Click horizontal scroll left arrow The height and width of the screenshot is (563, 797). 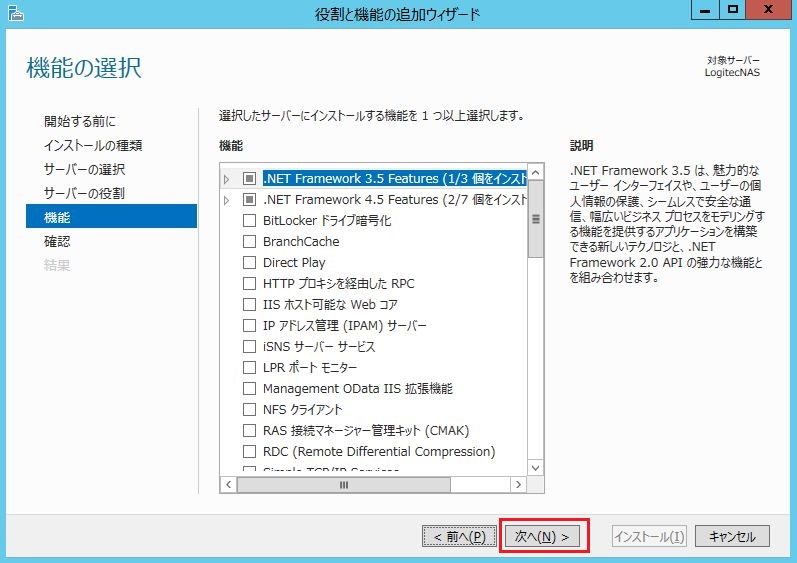(228, 485)
